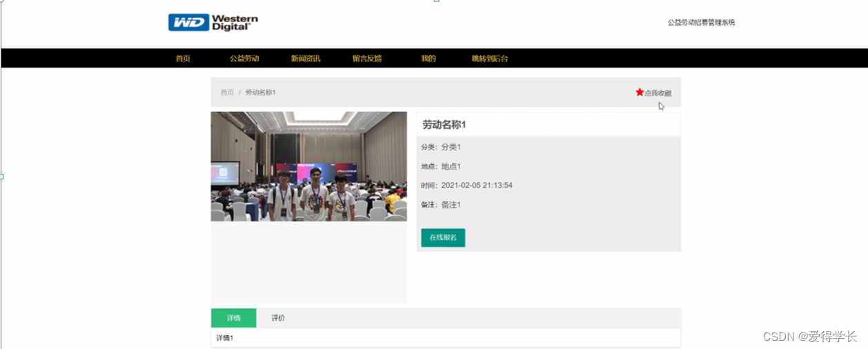The height and width of the screenshot is (349, 868).
Task: Click the 在线报名 button
Action: (443, 237)
